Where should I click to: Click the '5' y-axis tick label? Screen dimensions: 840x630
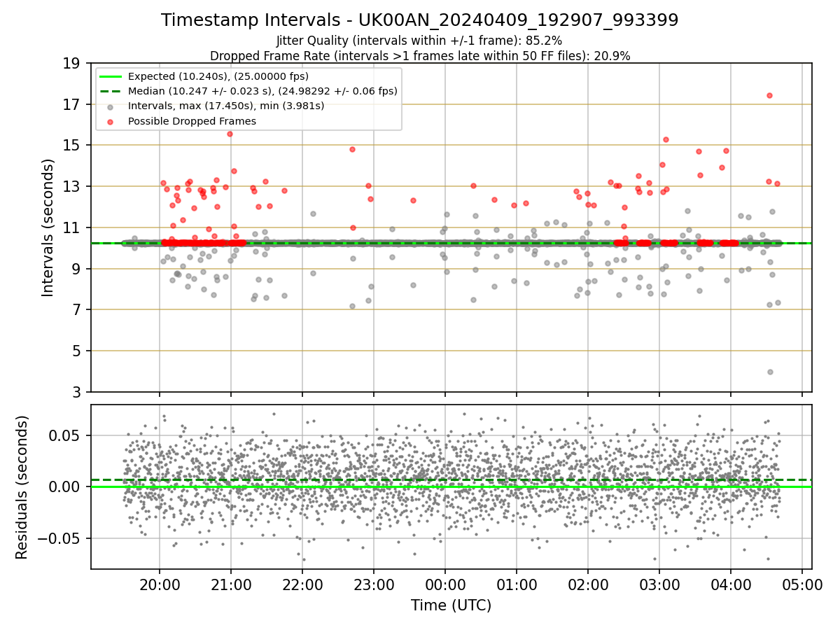76,351
